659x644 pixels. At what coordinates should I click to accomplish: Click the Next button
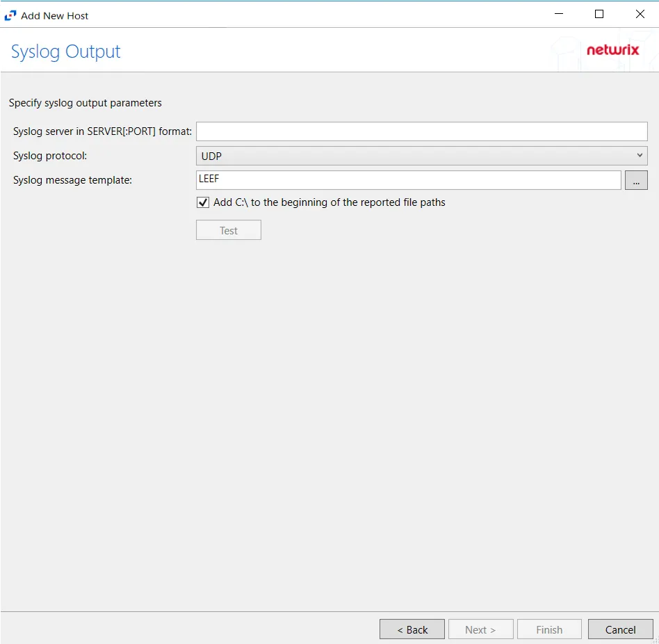click(481, 629)
